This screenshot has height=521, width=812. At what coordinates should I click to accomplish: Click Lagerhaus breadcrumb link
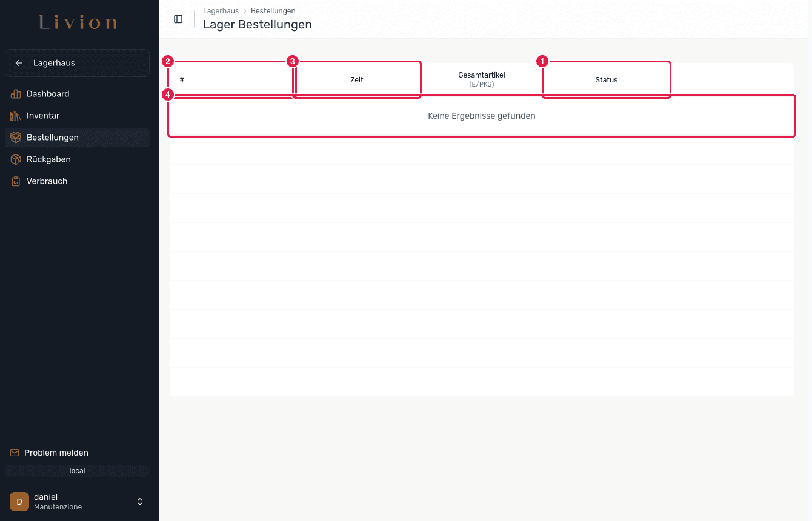[221, 11]
